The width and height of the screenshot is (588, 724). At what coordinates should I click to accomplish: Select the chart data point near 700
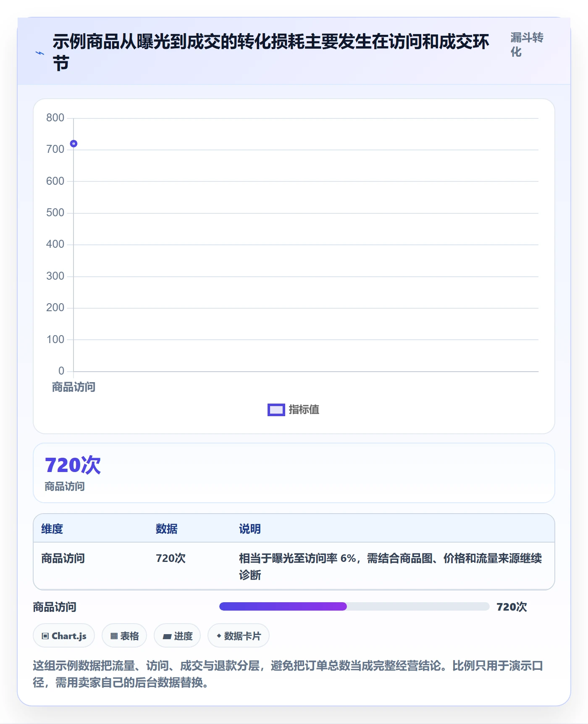[73, 144]
